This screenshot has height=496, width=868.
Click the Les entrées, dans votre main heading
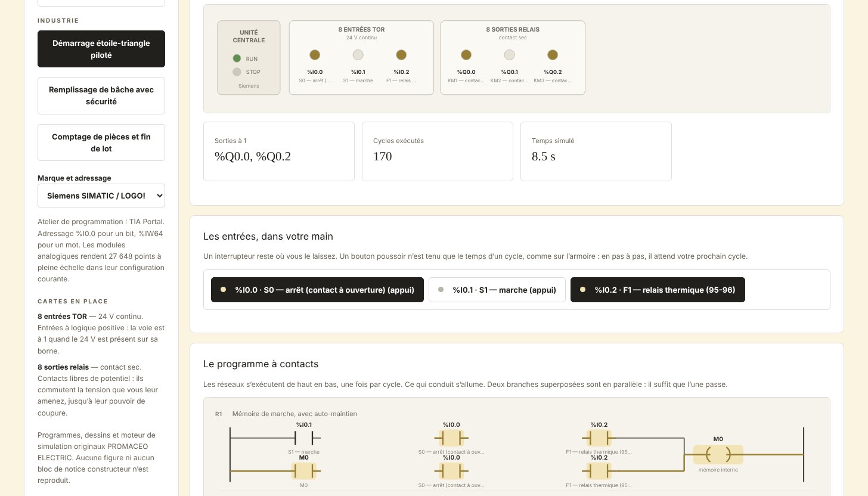269,237
